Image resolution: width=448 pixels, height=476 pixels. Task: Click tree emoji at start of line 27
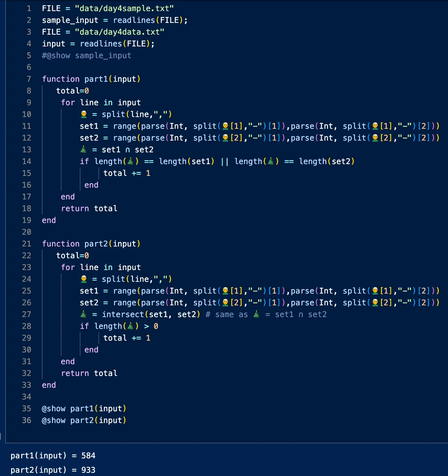click(84, 314)
